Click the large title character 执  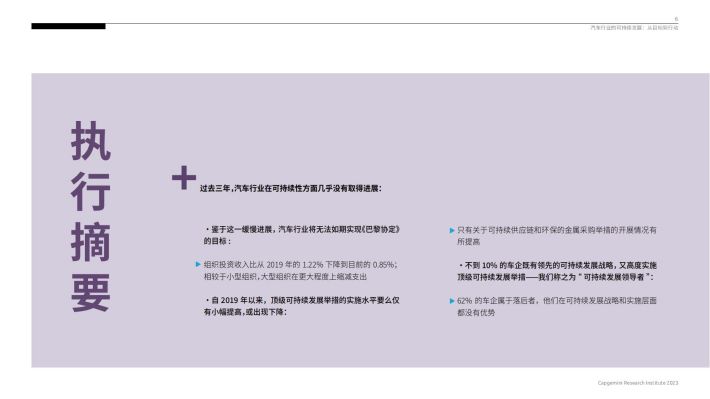[x=91, y=141]
